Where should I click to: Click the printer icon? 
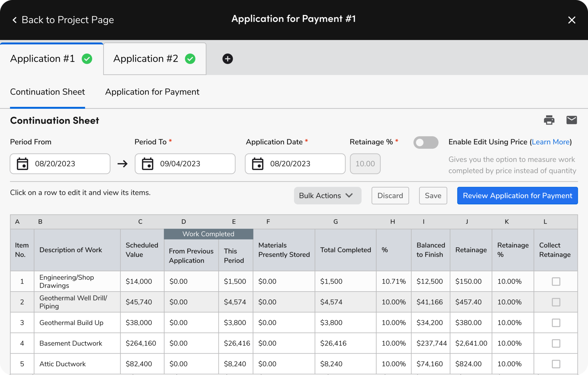point(549,120)
